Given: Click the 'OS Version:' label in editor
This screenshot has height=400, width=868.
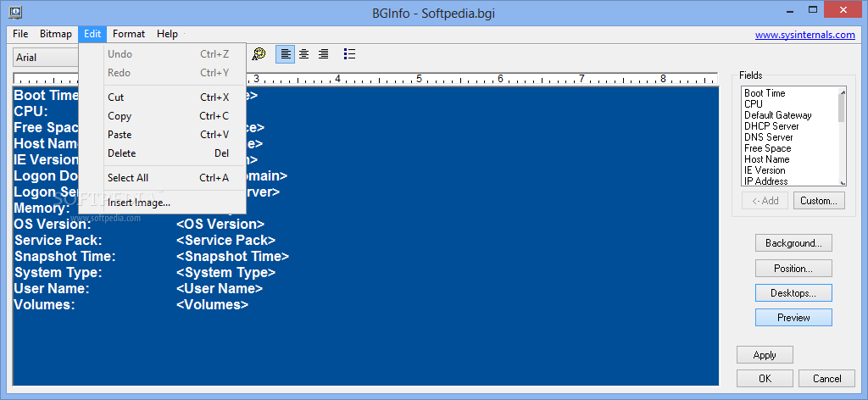Looking at the screenshot, I should pos(52,224).
